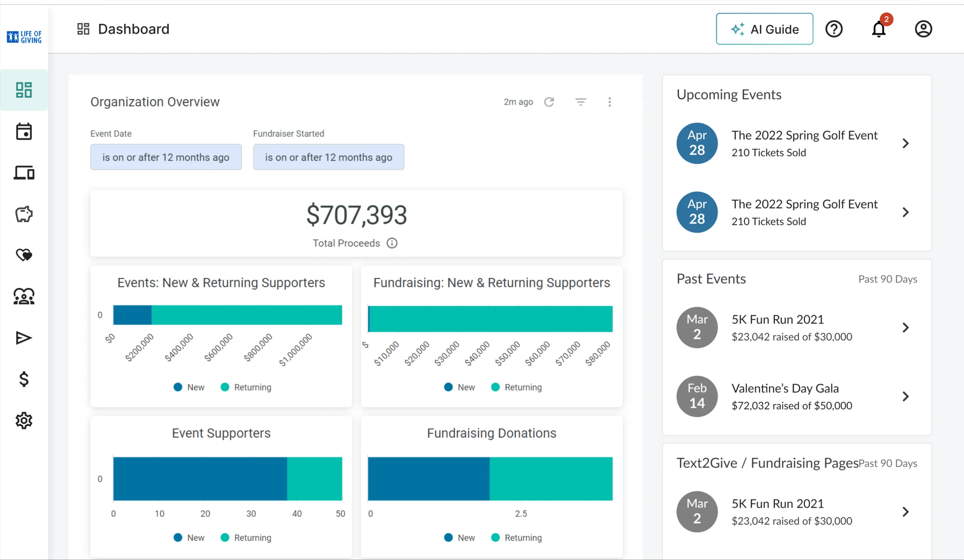Launch the AI Guide
Viewport: 964px width, 560px height.
click(x=764, y=29)
